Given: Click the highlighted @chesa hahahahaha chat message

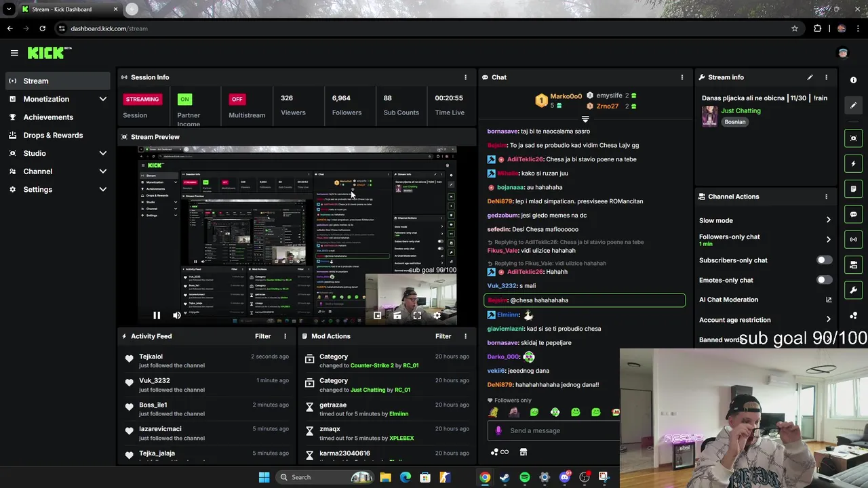Looking at the screenshot, I should pyautogui.click(x=585, y=300).
